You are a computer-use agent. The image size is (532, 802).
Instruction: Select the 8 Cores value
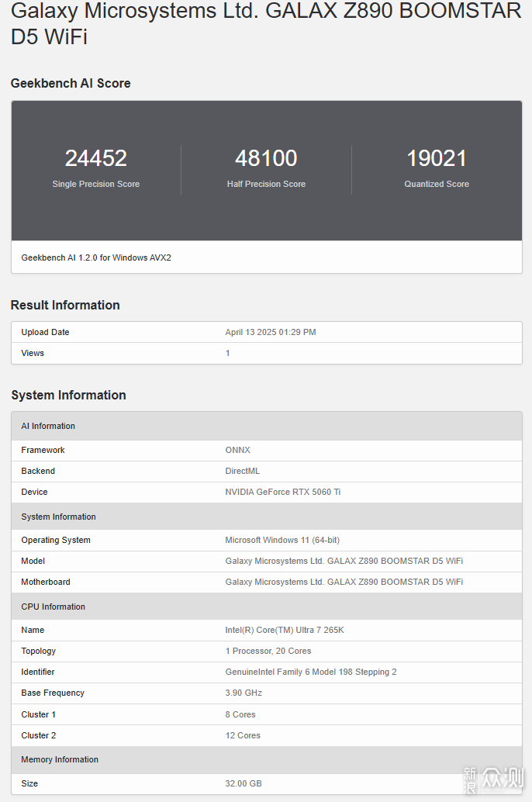(x=240, y=714)
